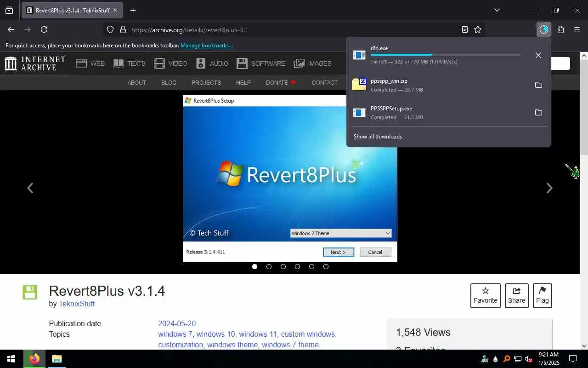This screenshot has height=368, width=588.
Task: Favorite this item
Action: point(486,296)
